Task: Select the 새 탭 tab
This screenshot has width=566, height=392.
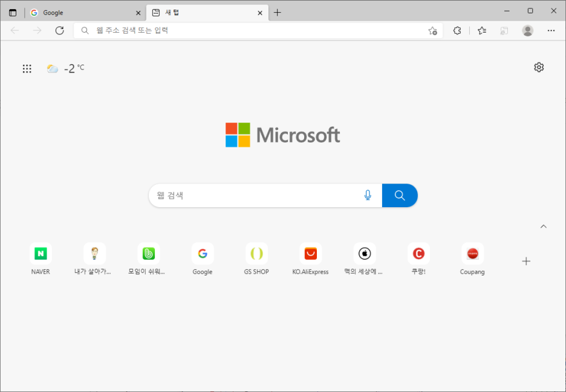Action: (207, 13)
